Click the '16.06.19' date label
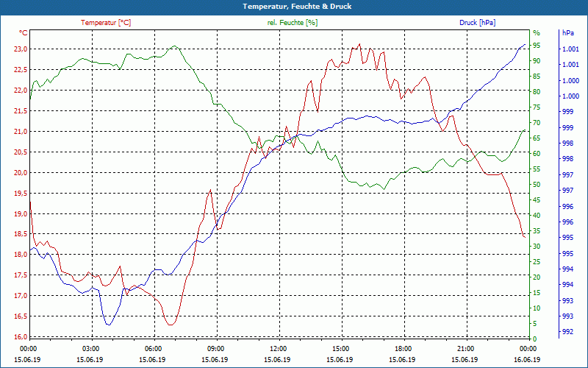588x368 pixels. [527, 359]
